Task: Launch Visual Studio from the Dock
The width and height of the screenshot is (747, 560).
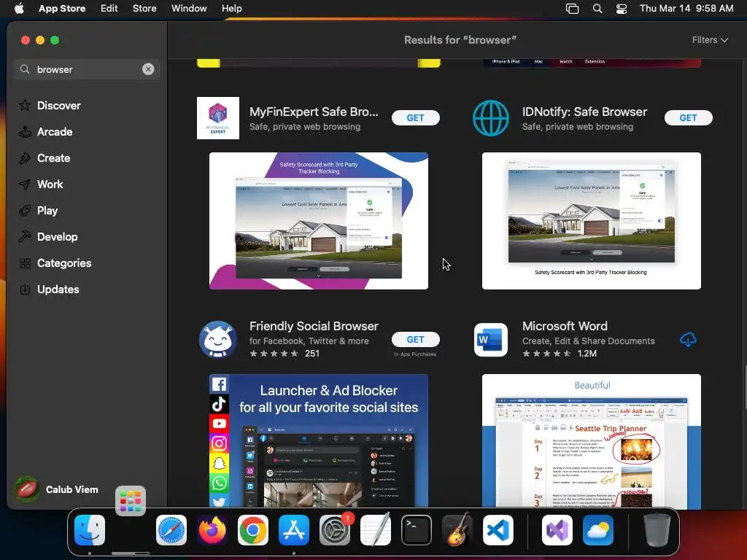Action: (x=557, y=530)
